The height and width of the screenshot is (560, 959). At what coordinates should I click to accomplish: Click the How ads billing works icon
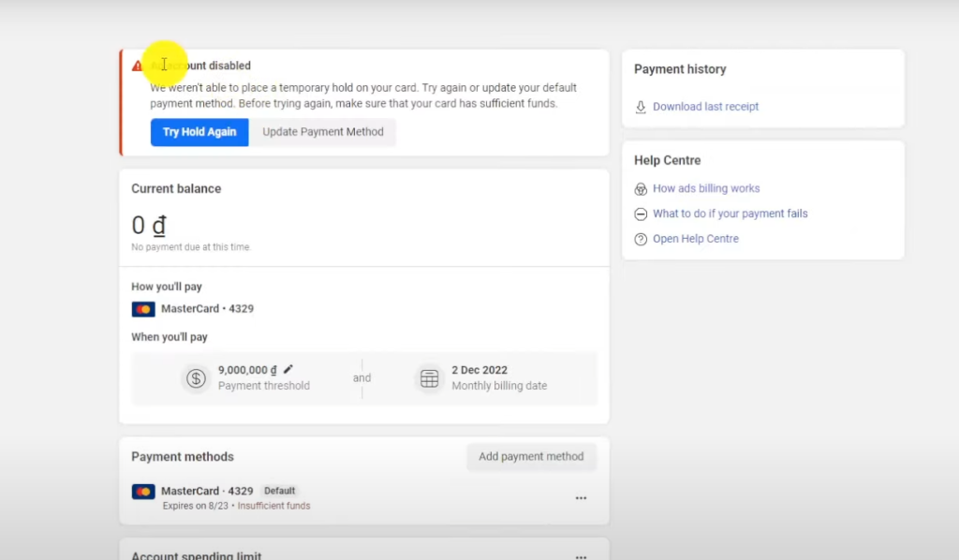(641, 189)
